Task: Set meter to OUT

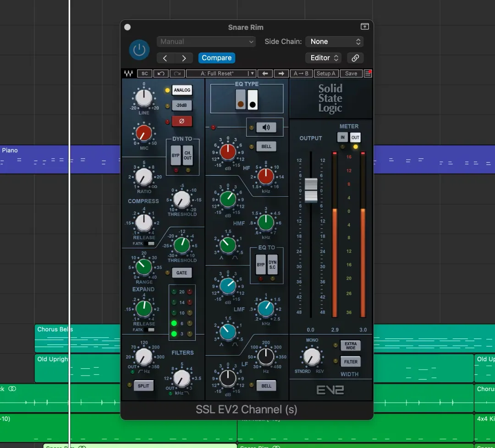Action: tap(356, 138)
